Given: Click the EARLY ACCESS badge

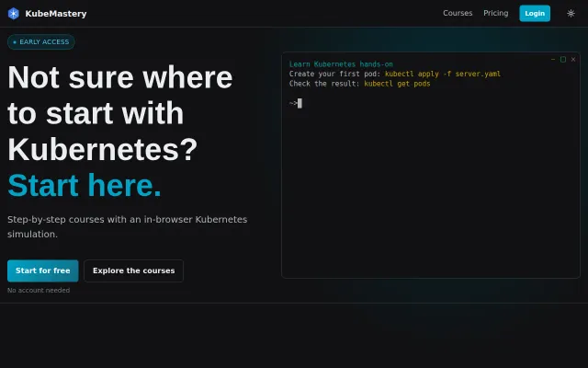Looking at the screenshot, I should 41,42.
